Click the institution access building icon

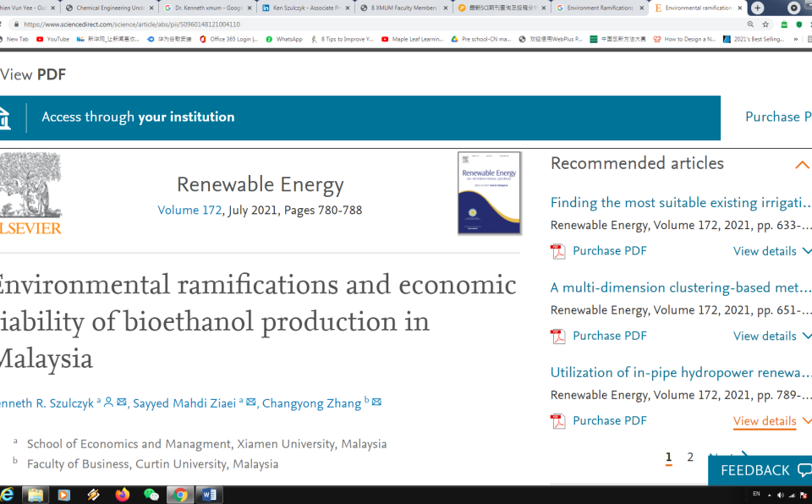coord(5,118)
